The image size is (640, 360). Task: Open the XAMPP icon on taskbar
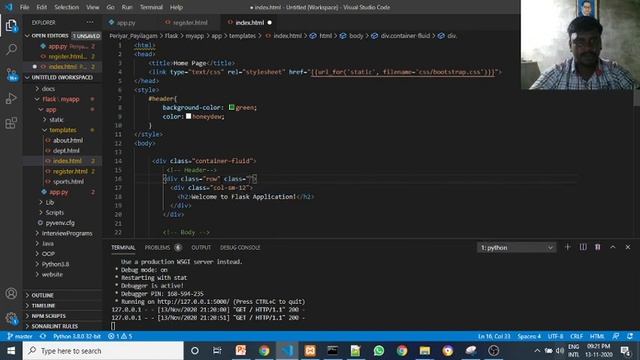click(310, 351)
